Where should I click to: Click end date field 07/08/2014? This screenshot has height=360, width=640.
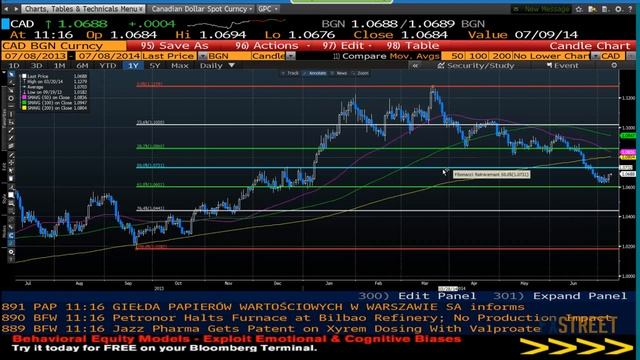(109, 56)
